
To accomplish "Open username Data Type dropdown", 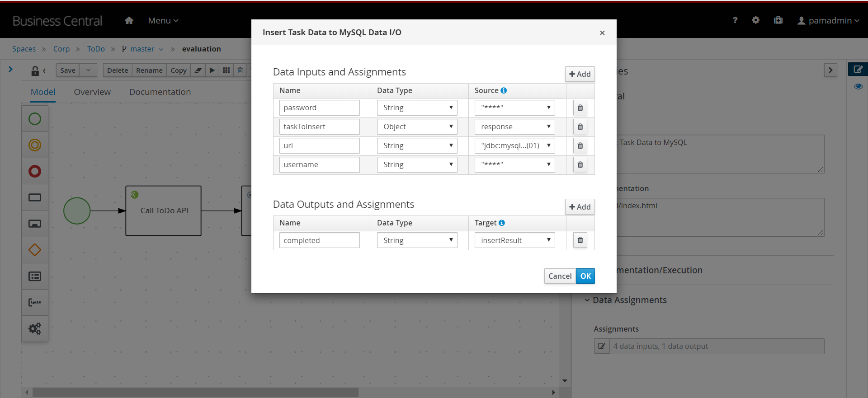I will [x=417, y=165].
